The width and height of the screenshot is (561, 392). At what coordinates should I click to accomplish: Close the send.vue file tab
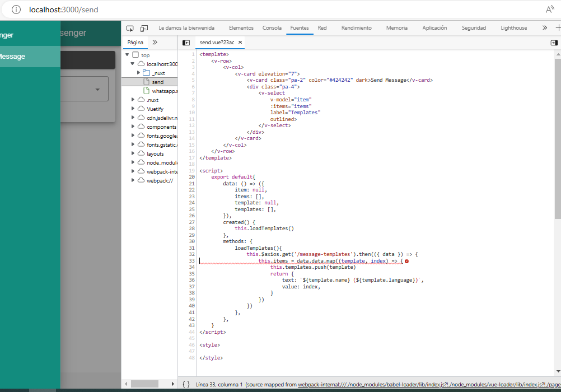(240, 43)
